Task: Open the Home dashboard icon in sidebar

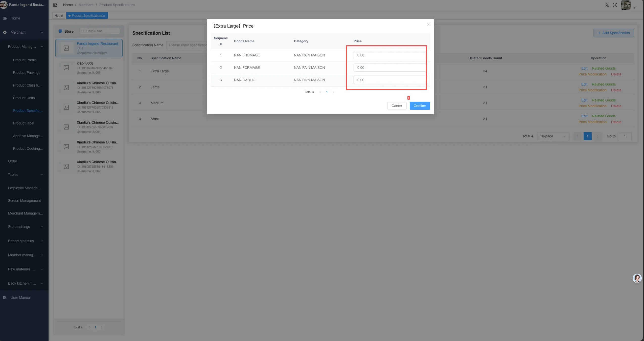Action: pos(5,18)
